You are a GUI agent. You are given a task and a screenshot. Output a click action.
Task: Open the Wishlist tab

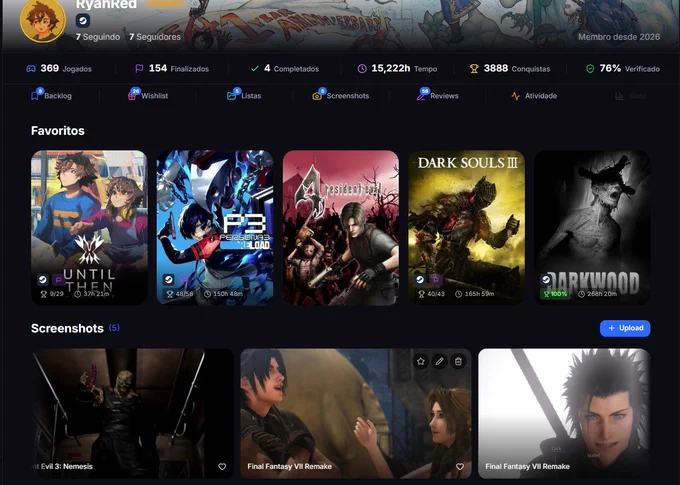[x=147, y=96]
